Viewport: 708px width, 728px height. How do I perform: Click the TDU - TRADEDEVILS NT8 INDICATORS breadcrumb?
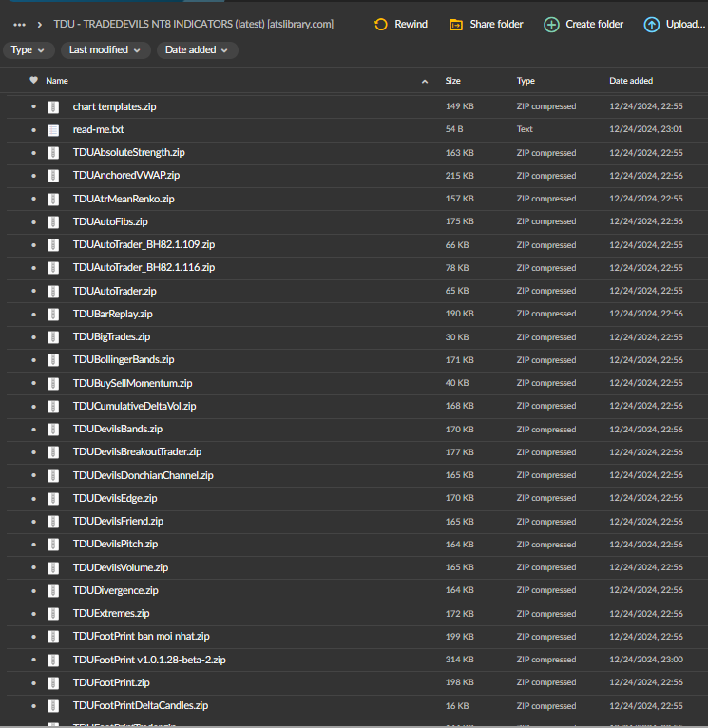[x=193, y=24]
